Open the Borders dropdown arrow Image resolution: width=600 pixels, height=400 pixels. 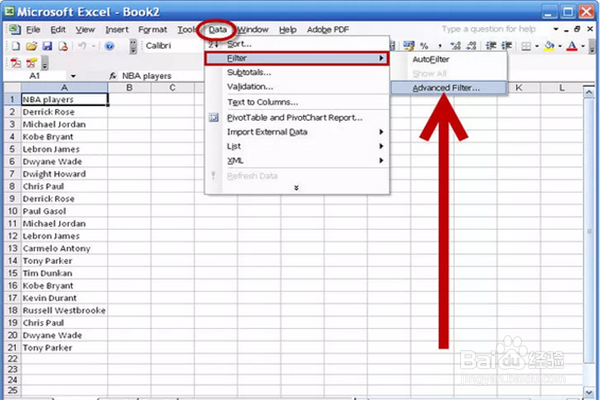pos(537,46)
